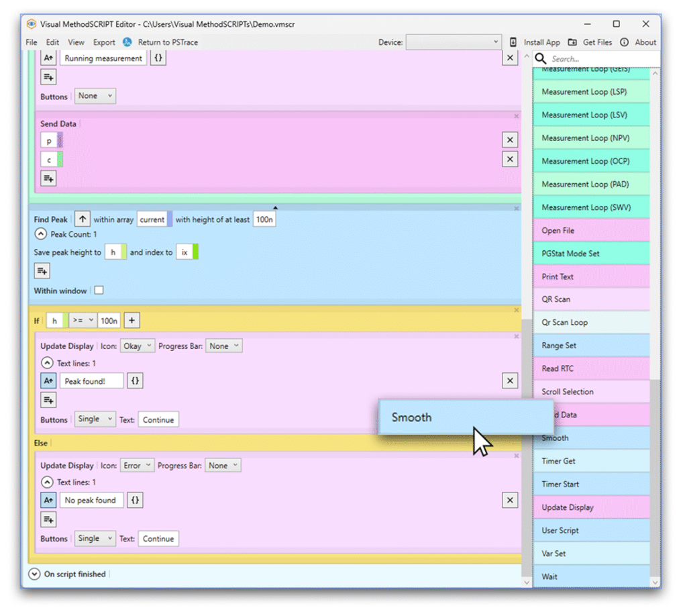The height and width of the screenshot is (616, 687).
Task: Click the command Search field
Action: [597, 59]
